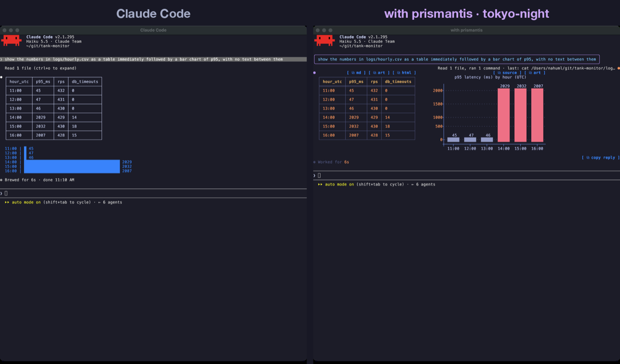Close the Claude Code window with red button
The width and height of the screenshot is (620, 364).
click(5, 30)
